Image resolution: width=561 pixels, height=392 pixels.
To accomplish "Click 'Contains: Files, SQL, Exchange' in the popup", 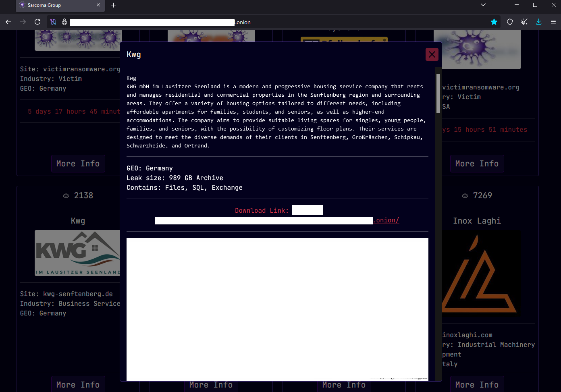I will coord(185,188).
